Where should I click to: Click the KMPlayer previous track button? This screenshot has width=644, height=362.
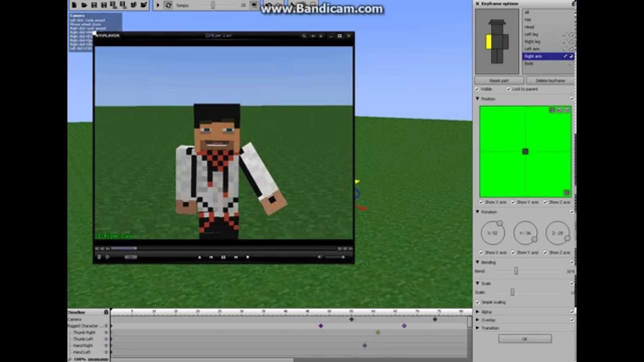pyautogui.click(x=211, y=257)
